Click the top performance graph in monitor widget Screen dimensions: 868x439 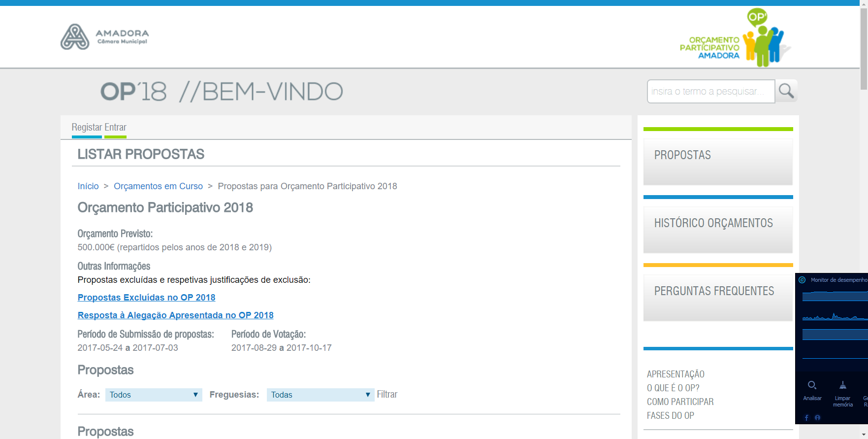click(835, 296)
